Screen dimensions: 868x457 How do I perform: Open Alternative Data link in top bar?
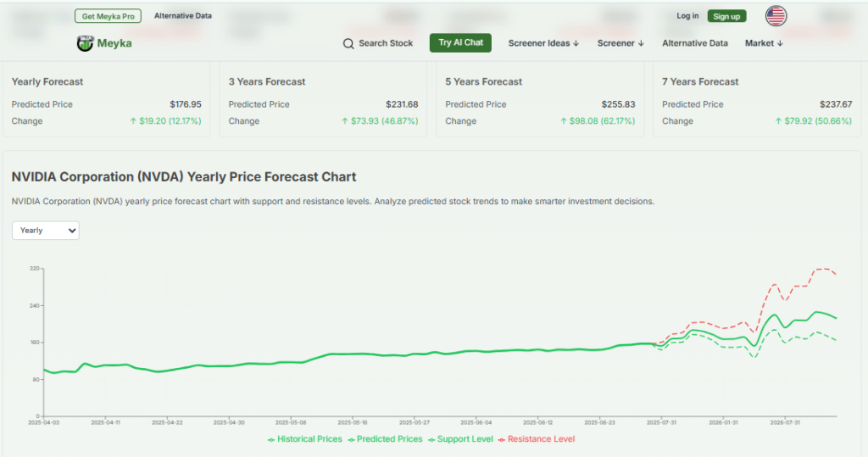183,15
